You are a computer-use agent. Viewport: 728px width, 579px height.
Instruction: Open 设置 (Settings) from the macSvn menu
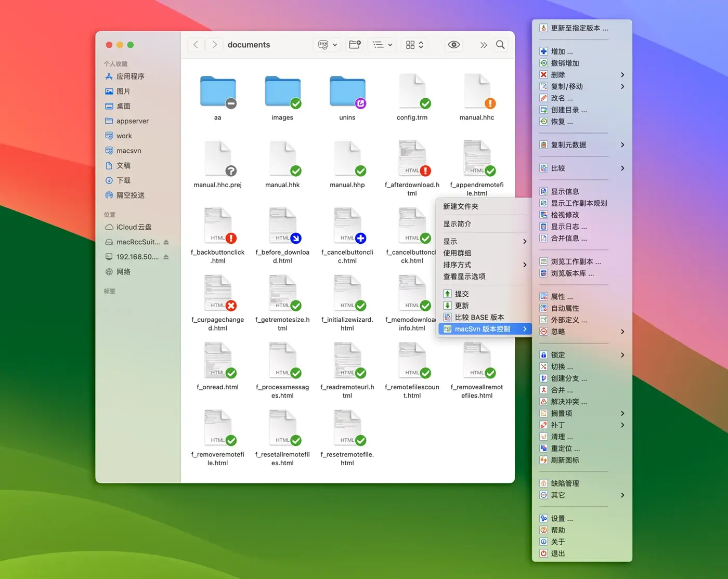561,518
